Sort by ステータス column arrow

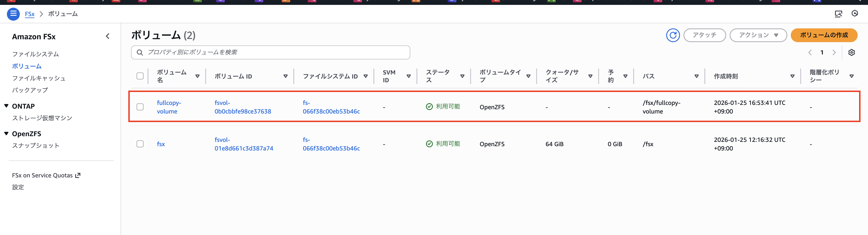462,76
